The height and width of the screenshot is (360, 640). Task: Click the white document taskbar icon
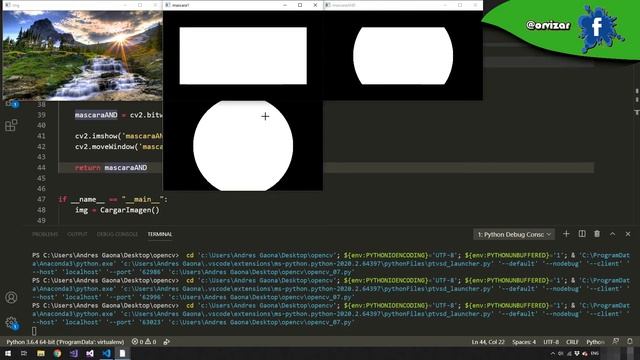coord(122,353)
